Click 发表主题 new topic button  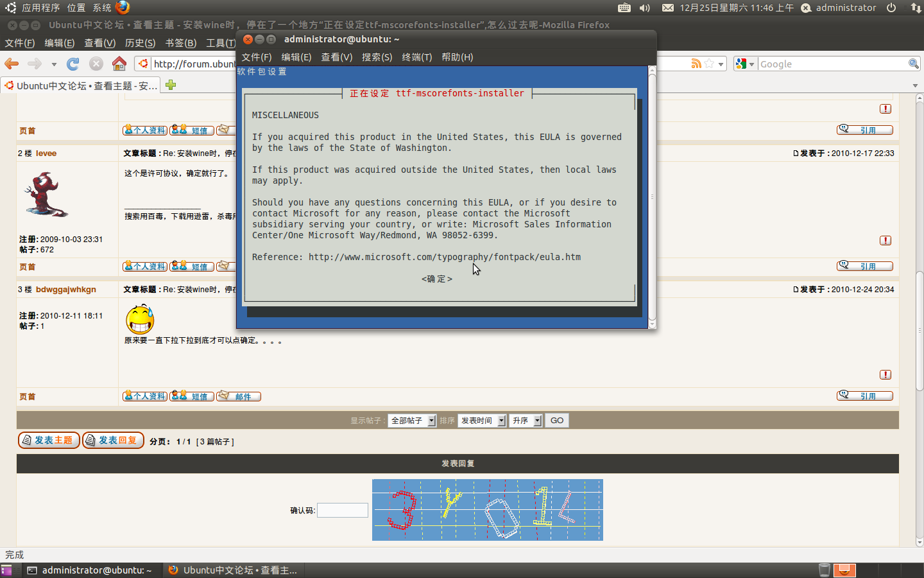point(49,441)
